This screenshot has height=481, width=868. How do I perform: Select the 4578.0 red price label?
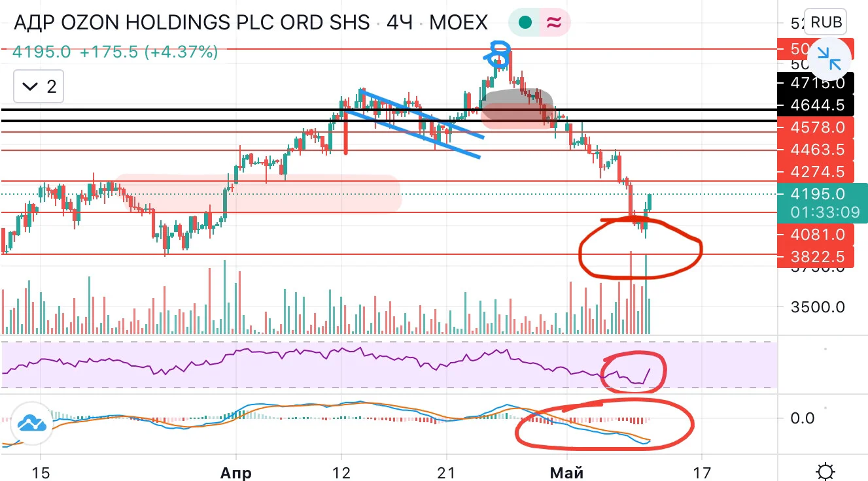click(x=816, y=127)
